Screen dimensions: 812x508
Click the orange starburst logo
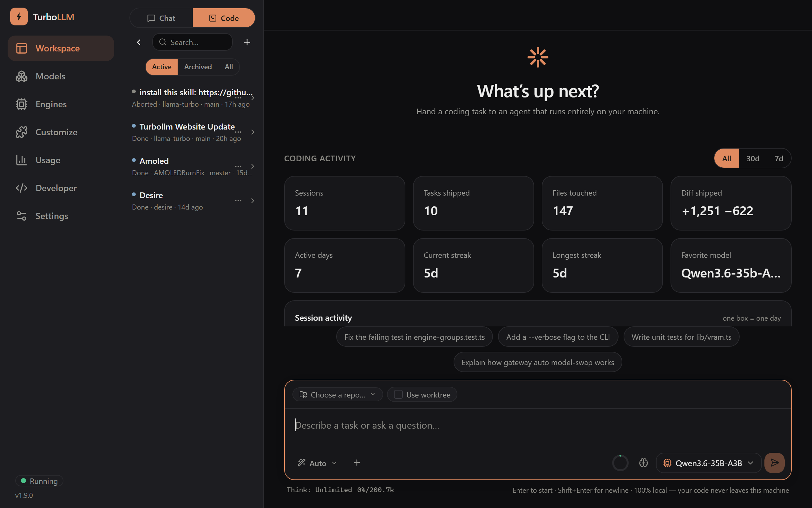pyautogui.click(x=538, y=57)
